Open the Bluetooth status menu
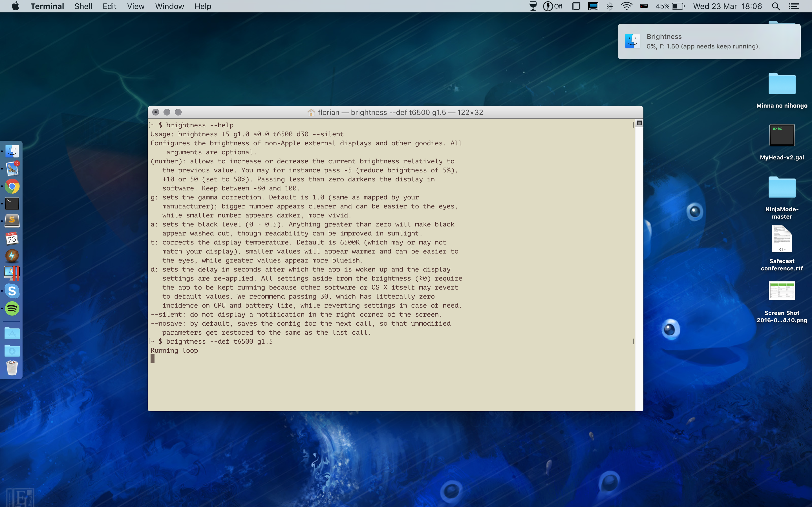The image size is (812, 507). click(x=610, y=6)
